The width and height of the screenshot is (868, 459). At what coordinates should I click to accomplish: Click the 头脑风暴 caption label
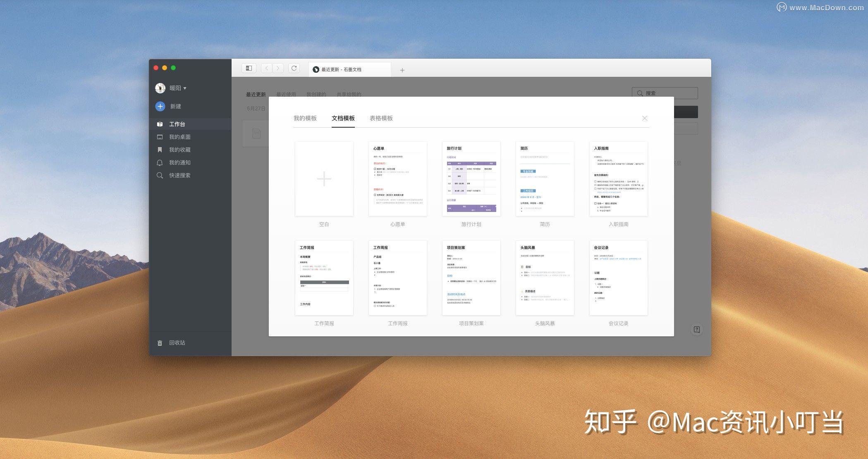[545, 323]
